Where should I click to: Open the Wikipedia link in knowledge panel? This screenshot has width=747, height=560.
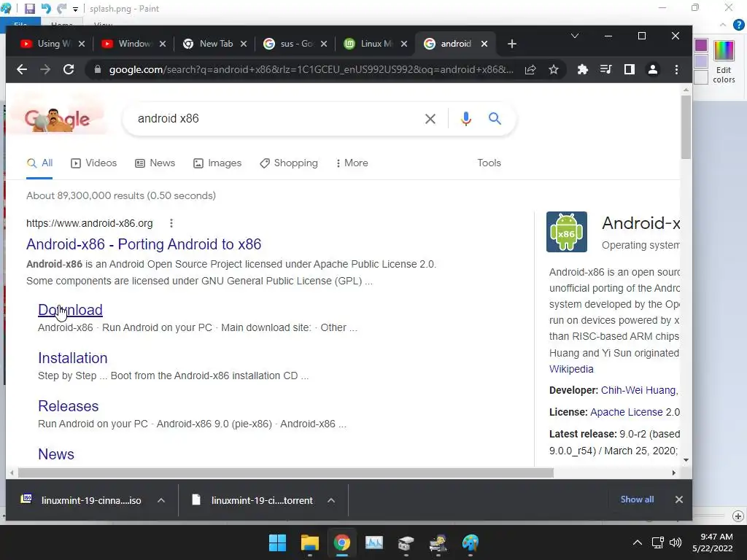[x=571, y=369]
